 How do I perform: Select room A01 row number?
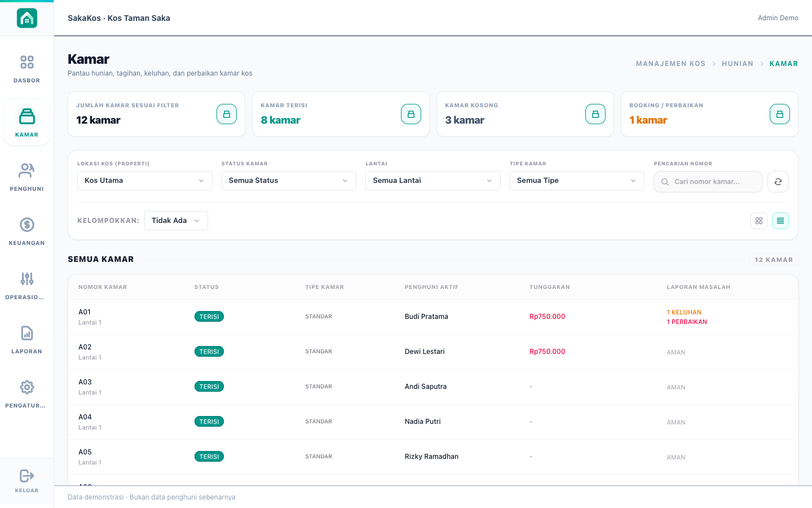coord(85,312)
